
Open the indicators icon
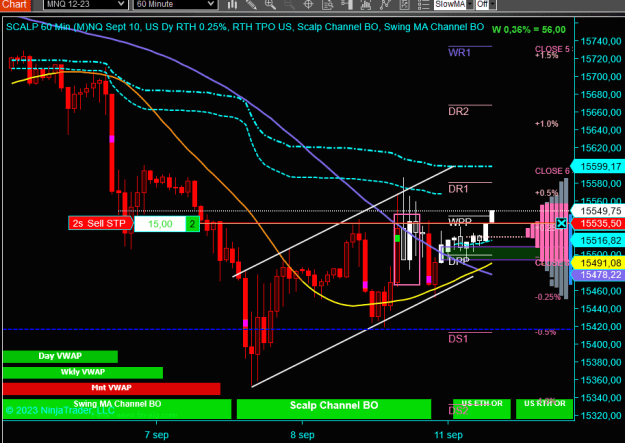point(366,4)
